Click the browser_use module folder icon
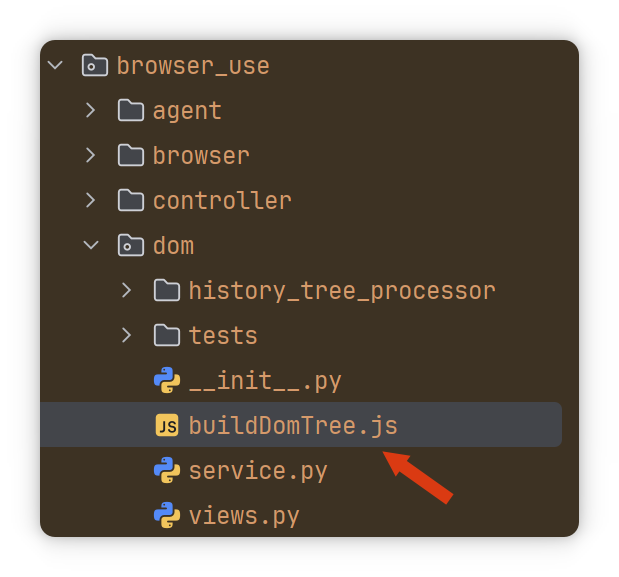The height and width of the screenshot is (577, 619). [x=94, y=66]
